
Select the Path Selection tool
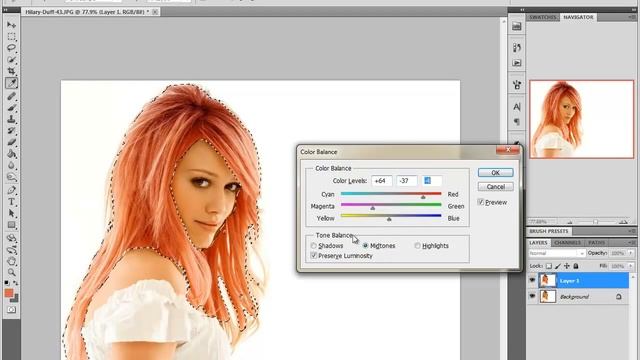(11, 213)
